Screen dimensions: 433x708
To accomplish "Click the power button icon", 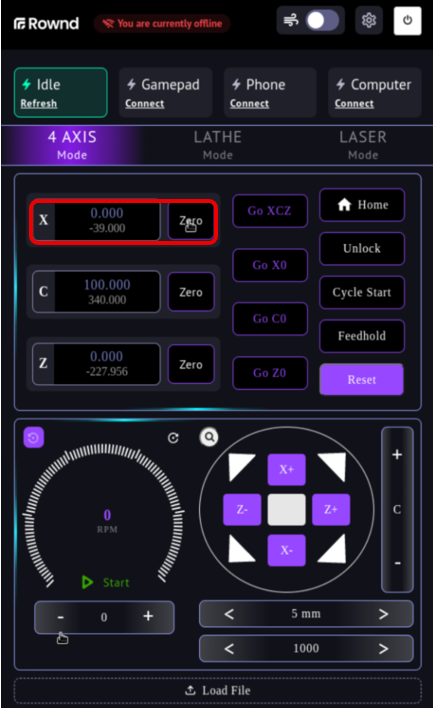I will point(407,20).
